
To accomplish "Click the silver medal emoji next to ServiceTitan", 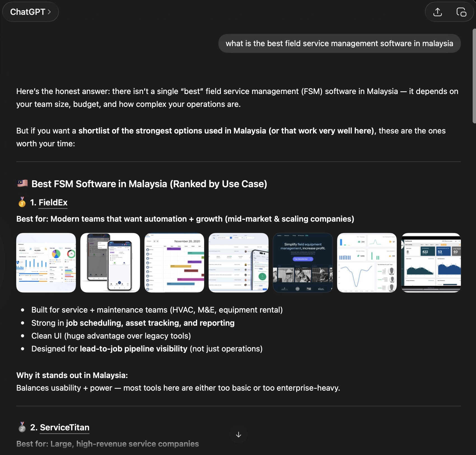I will pyautogui.click(x=22, y=427).
